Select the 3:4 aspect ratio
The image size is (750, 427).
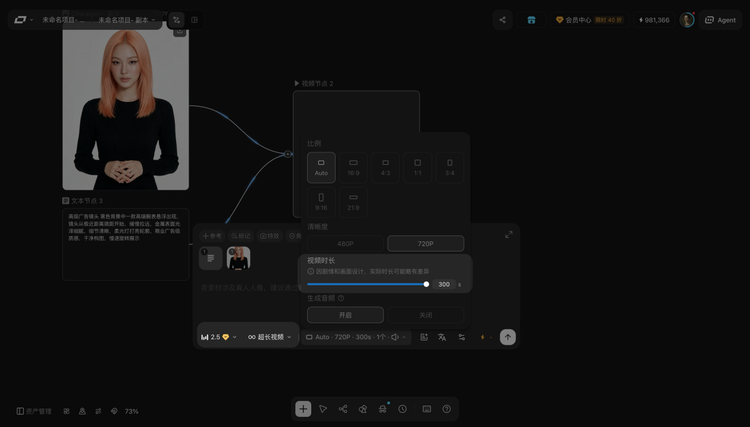[450, 167]
